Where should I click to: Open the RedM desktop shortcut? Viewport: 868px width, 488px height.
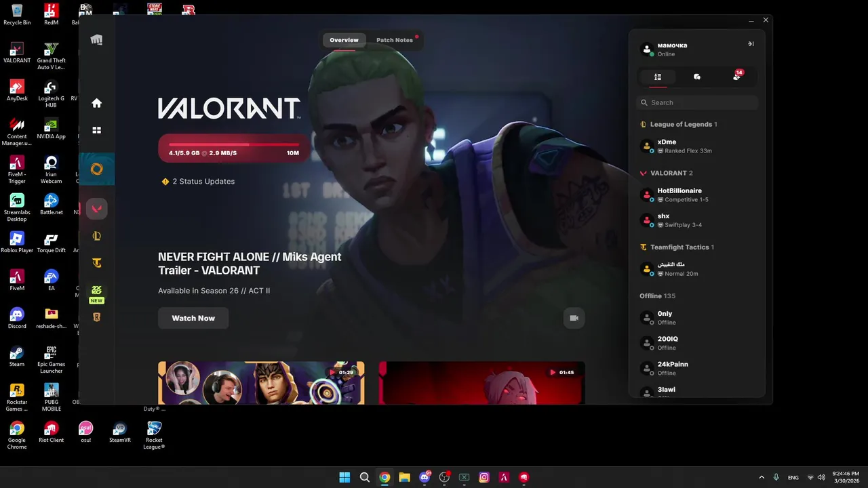(x=51, y=15)
